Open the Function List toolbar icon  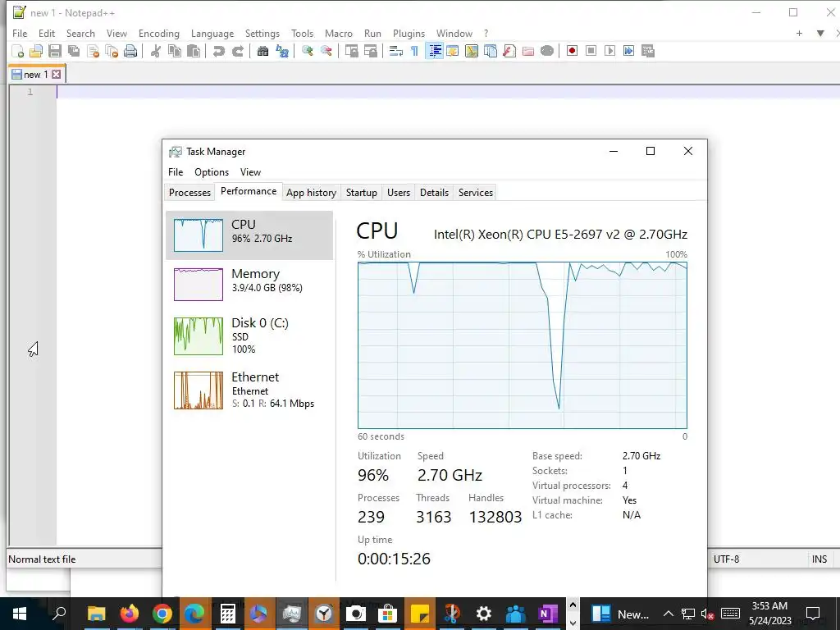509,51
